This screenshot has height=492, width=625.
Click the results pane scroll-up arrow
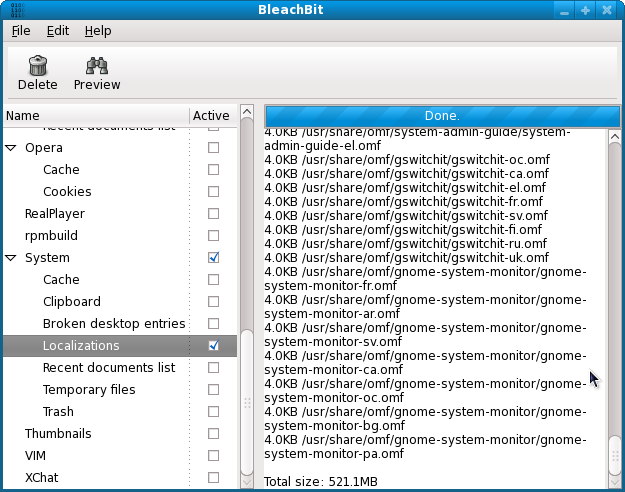615,136
